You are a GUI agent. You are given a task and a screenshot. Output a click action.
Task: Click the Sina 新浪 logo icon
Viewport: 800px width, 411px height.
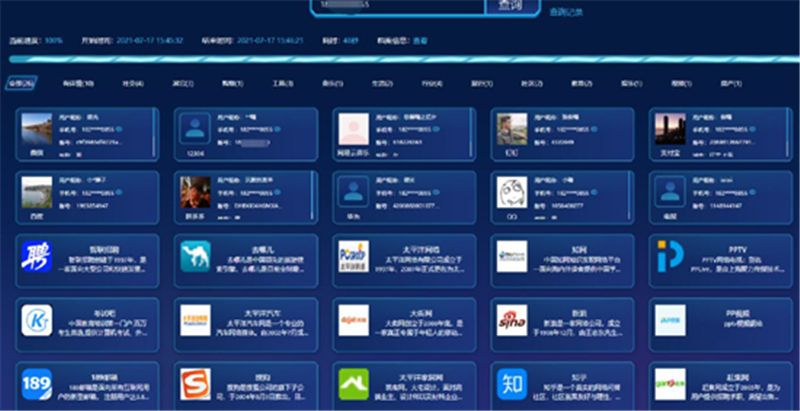coord(512,320)
